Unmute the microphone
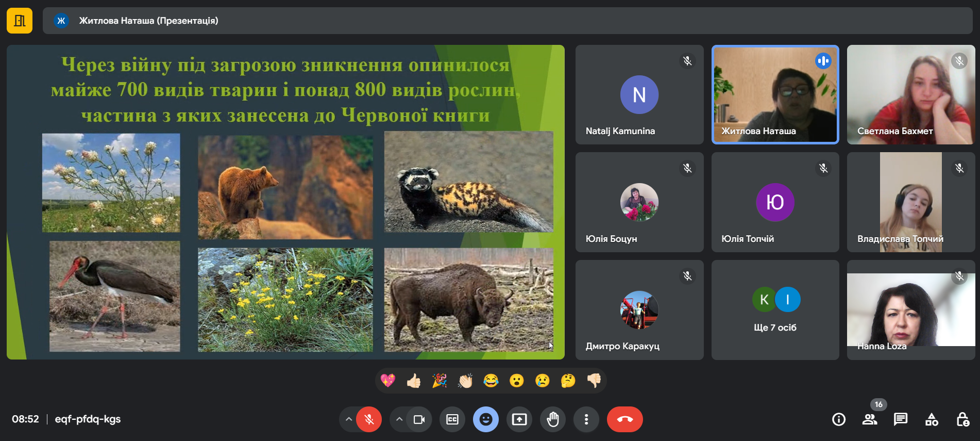Viewport: 980px width, 441px height. (x=369, y=419)
